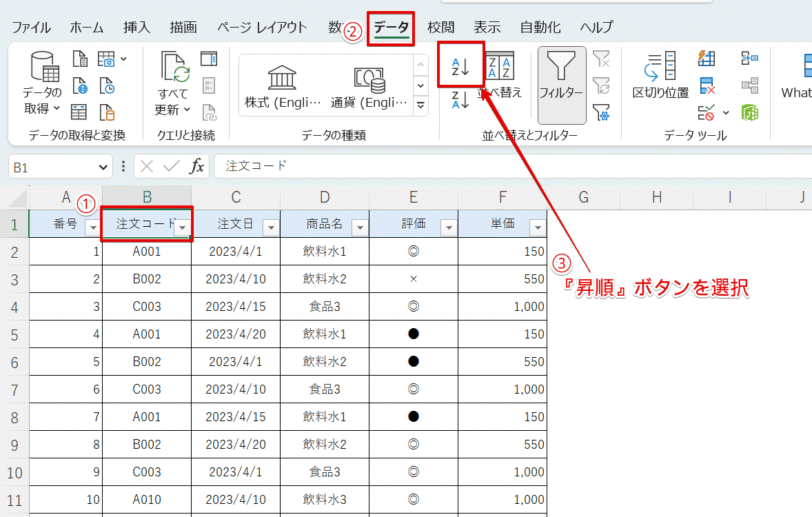This screenshot has width=812, height=517.
Task: Open the 番号 column filter dropdown
Action: tap(93, 227)
